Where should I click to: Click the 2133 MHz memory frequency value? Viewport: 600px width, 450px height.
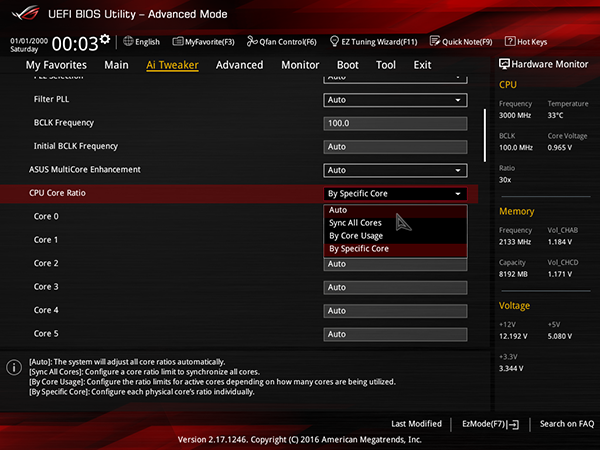[x=515, y=242]
